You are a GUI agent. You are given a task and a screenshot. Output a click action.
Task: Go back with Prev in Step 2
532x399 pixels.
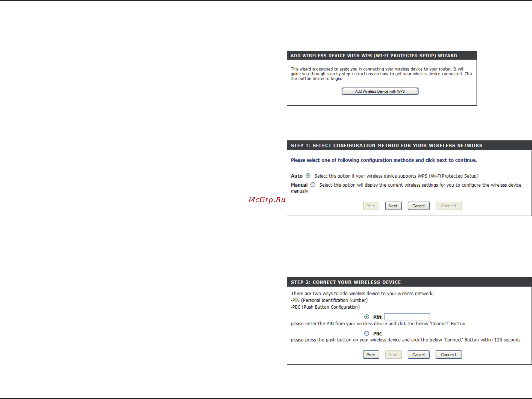click(371, 355)
